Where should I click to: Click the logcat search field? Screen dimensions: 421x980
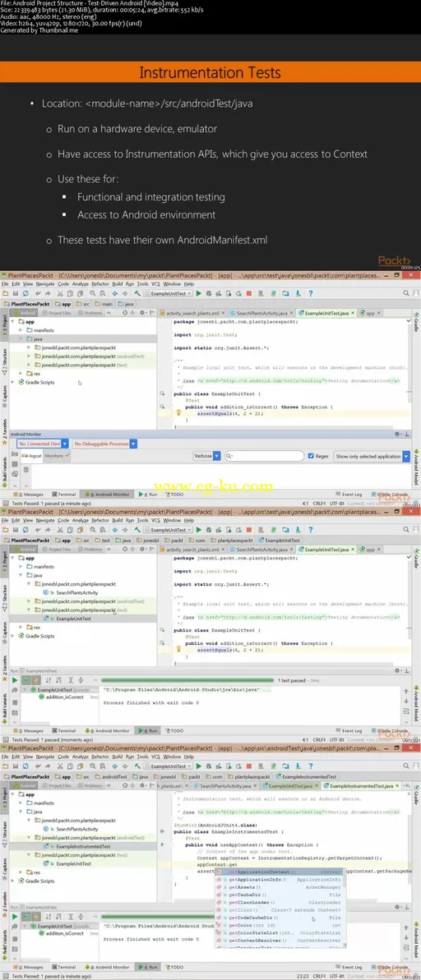tap(265, 456)
